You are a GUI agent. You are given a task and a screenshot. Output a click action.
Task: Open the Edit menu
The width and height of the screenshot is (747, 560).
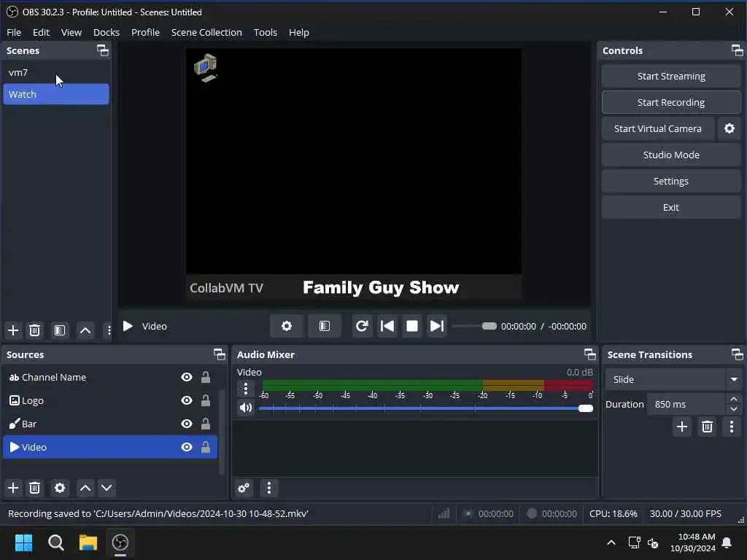tap(41, 32)
